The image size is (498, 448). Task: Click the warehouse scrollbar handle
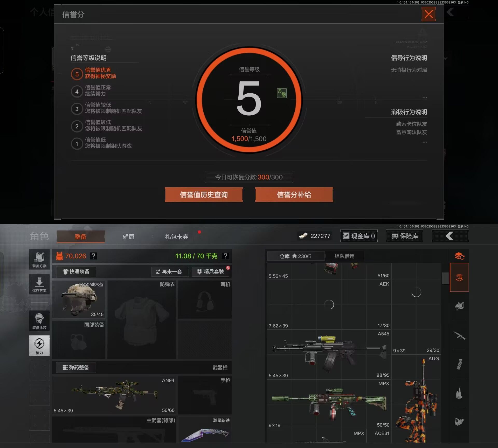445,278
